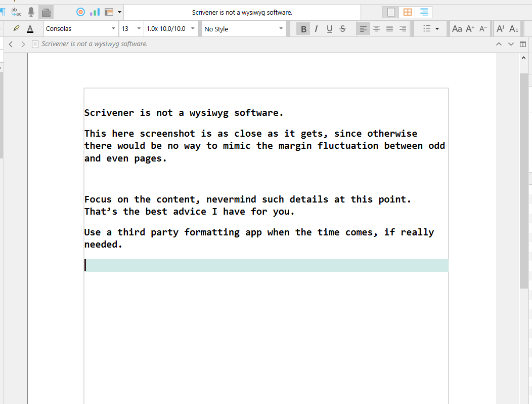The image size is (532, 404).
Task: Open the No Style dropdown
Action: coord(244,29)
